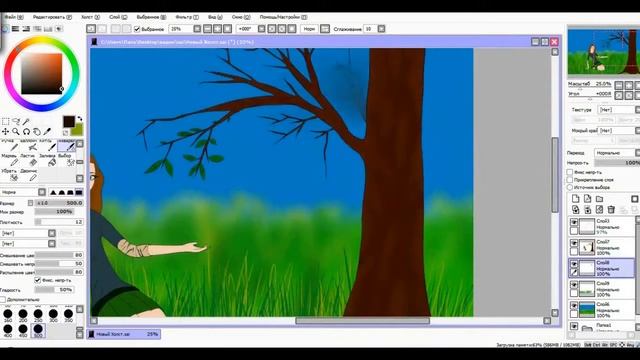Open the Слой menu
Viewport: 640px width, 360px height.
pyautogui.click(x=118, y=17)
